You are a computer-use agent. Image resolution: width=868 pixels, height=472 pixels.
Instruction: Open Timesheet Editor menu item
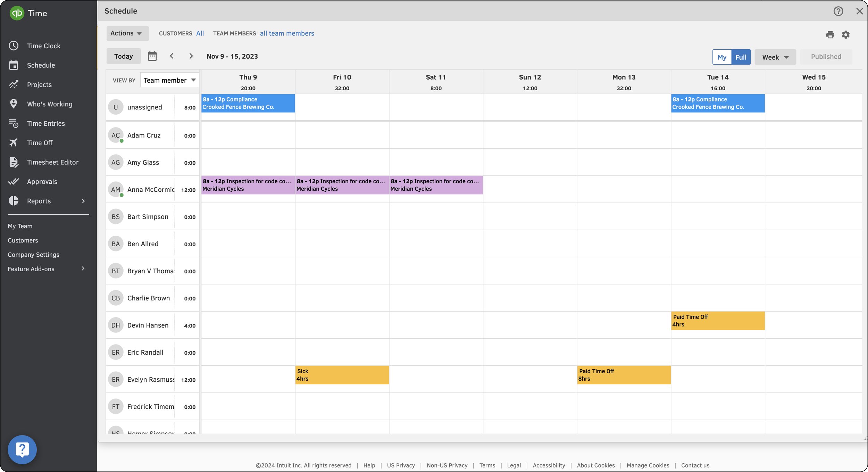52,162
